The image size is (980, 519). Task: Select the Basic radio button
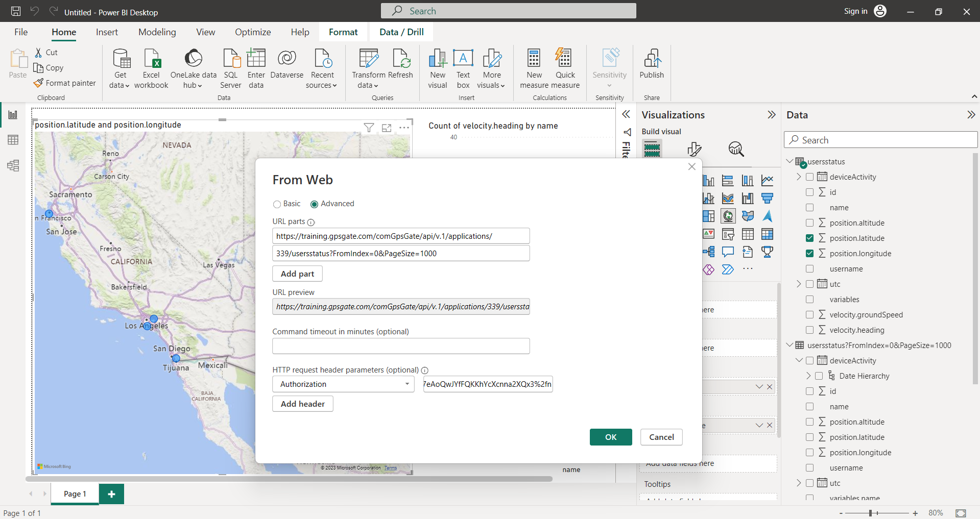(x=277, y=204)
